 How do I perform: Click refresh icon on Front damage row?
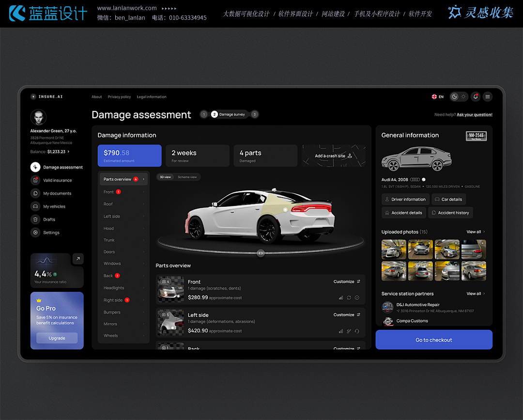point(349,297)
